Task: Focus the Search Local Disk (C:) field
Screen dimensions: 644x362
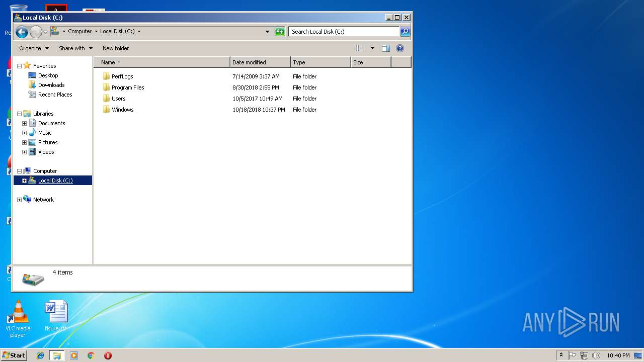Action: pyautogui.click(x=344, y=32)
